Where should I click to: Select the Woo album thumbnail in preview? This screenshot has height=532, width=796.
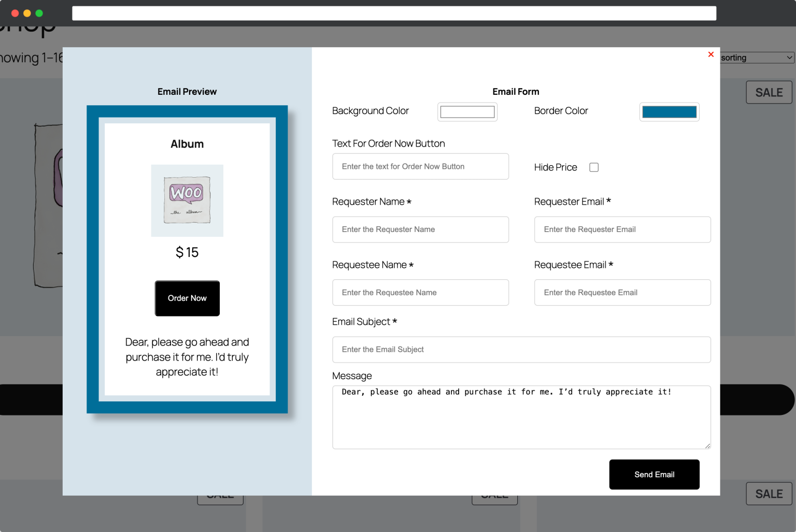tap(187, 200)
